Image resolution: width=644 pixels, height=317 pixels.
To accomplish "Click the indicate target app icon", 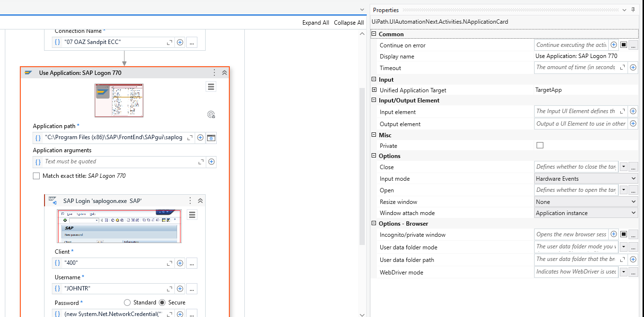I will coord(211,115).
